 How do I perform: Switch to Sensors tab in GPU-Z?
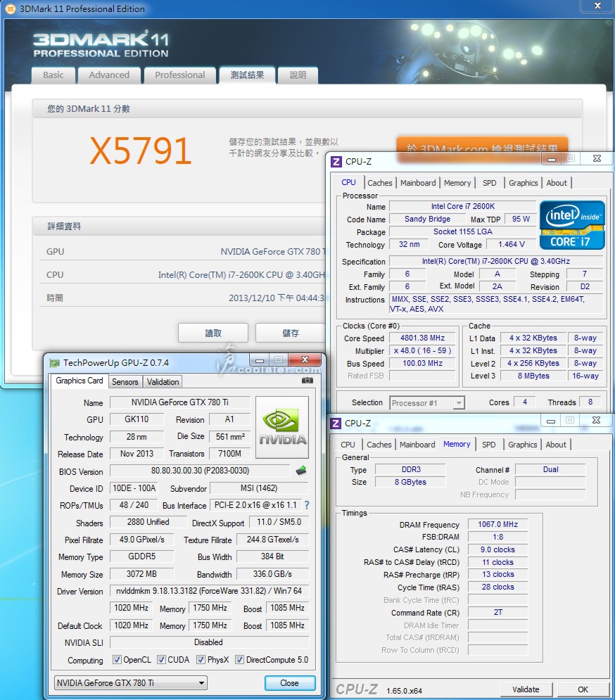[125, 382]
